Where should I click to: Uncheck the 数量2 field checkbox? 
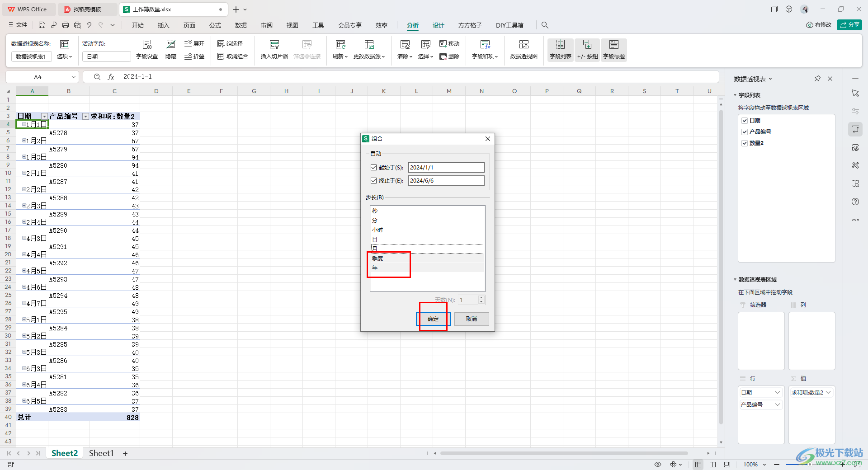coord(745,143)
